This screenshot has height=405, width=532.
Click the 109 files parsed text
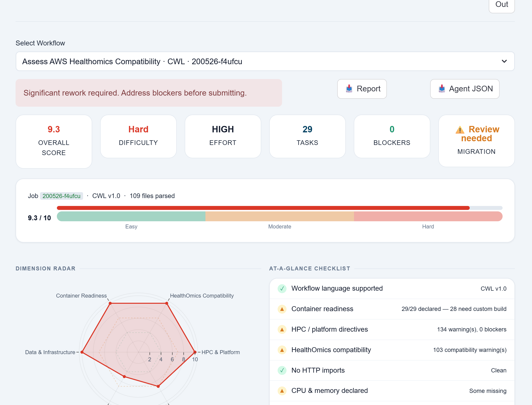[152, 196]
